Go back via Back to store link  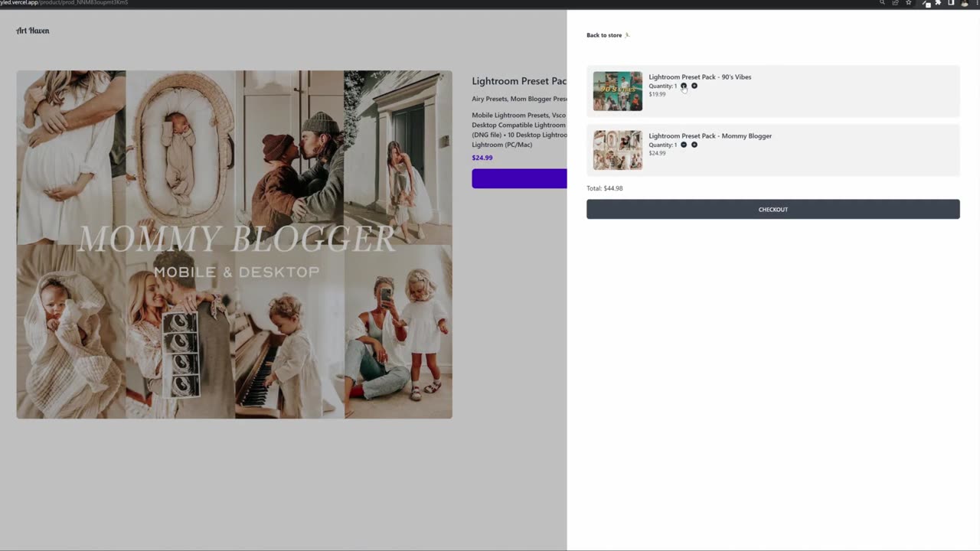click(x=608, y=35)
